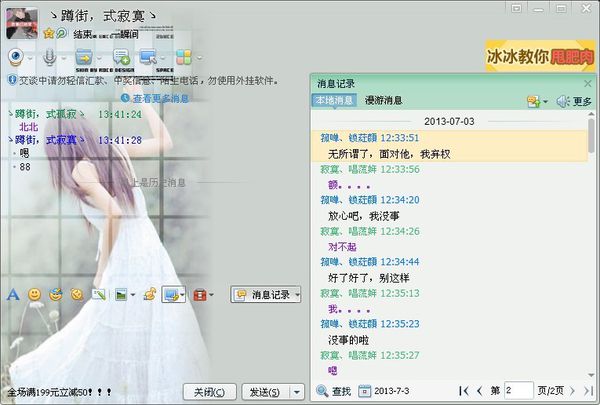Expand dropdown arrow beside remote desktop icon

(163, 59)
